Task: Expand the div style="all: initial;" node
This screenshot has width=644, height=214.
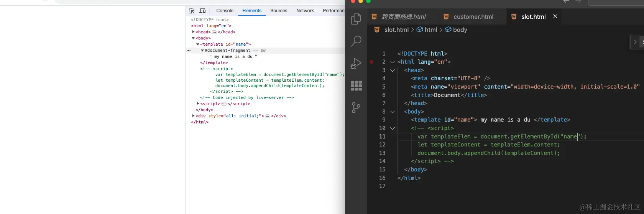Action: click(x=193, y=116)
